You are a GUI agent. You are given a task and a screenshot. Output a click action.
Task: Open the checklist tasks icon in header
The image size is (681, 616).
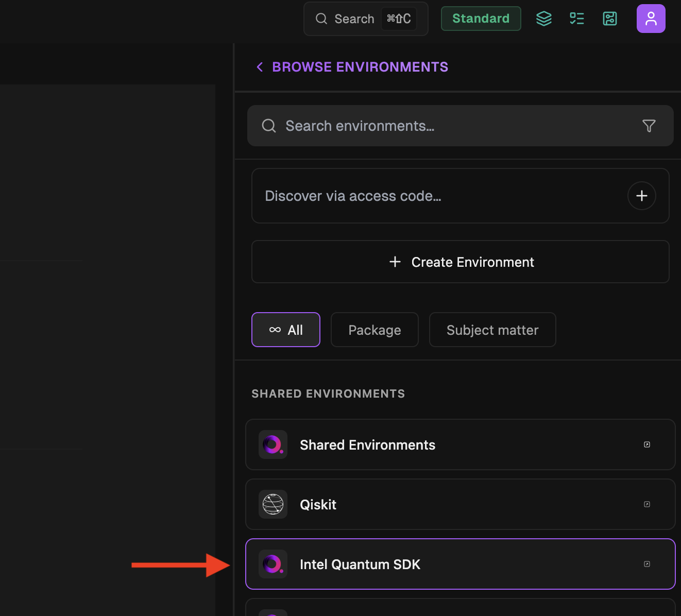pos(577,19)
